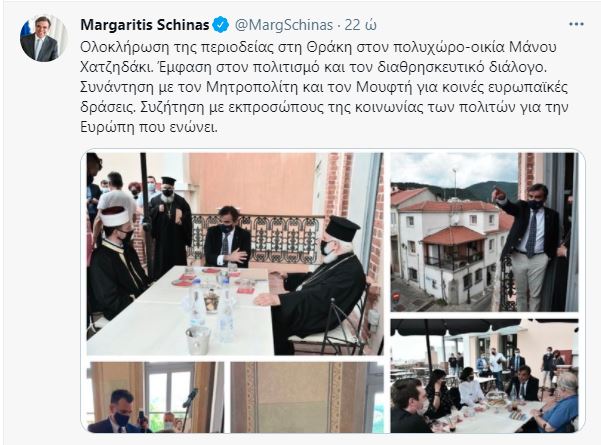Screen dimensions: 601x445
Task: Open the @MargSchinas handle link
Action: 283,25
